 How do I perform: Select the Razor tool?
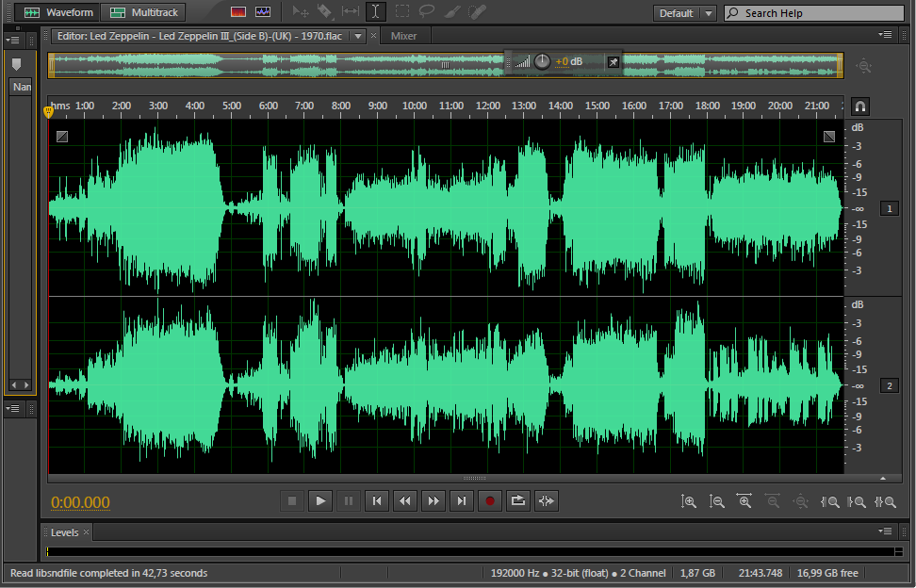pos(325,11)
